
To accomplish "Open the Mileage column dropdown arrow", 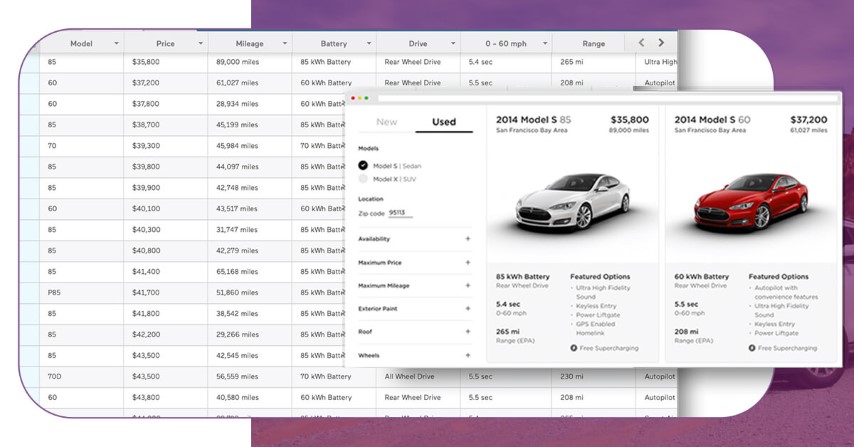I will [284, 44].
